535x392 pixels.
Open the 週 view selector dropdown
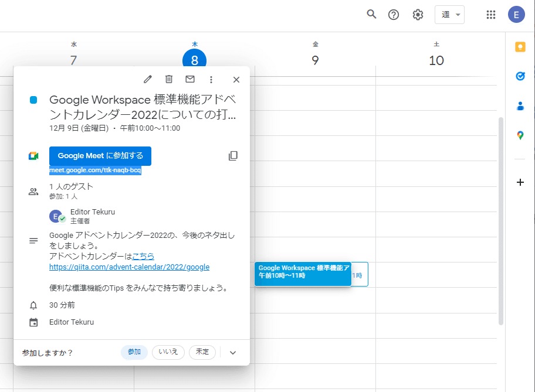[x=449, y=14]
